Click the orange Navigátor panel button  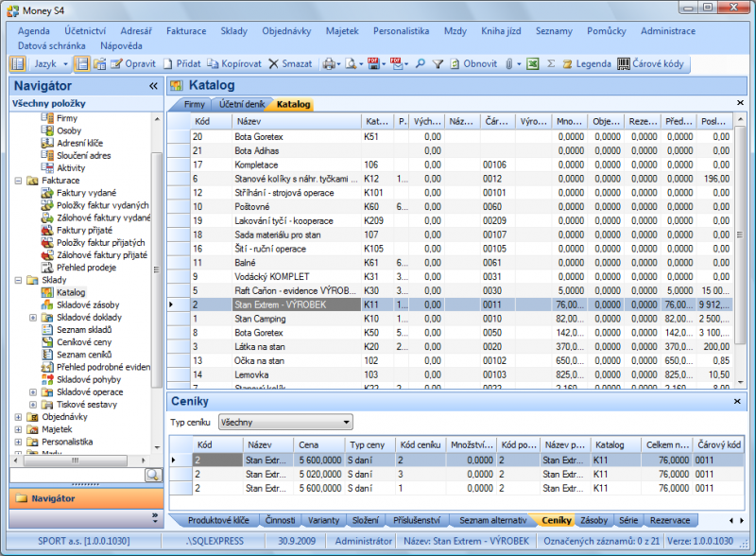click(x=86, y=498)
